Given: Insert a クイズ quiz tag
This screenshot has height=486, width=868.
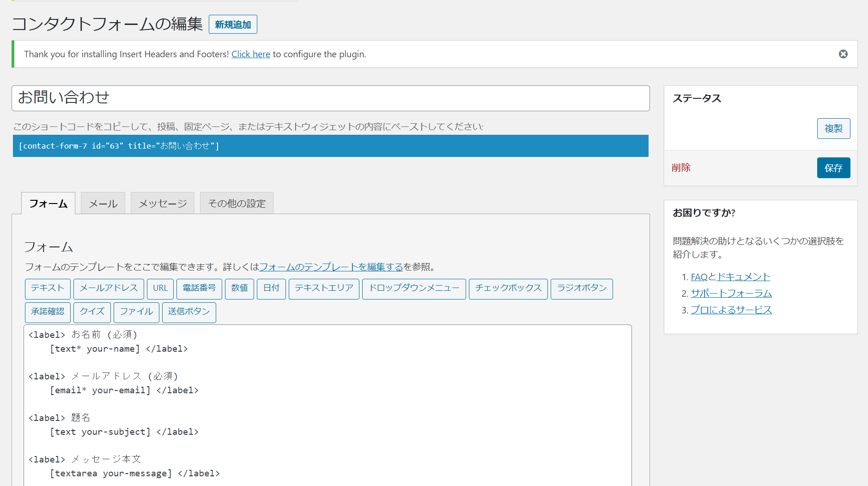Looking at the screenshot, I should coord(92,312).
